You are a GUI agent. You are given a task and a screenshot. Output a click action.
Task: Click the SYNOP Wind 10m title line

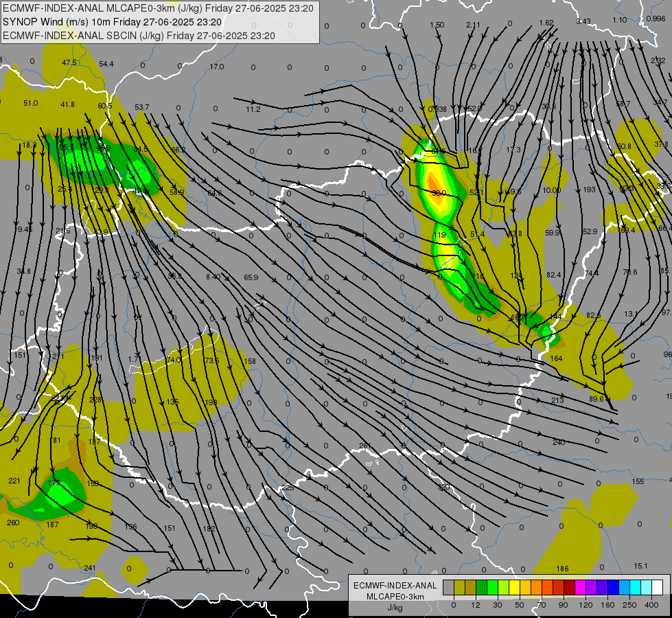[113, 22]
